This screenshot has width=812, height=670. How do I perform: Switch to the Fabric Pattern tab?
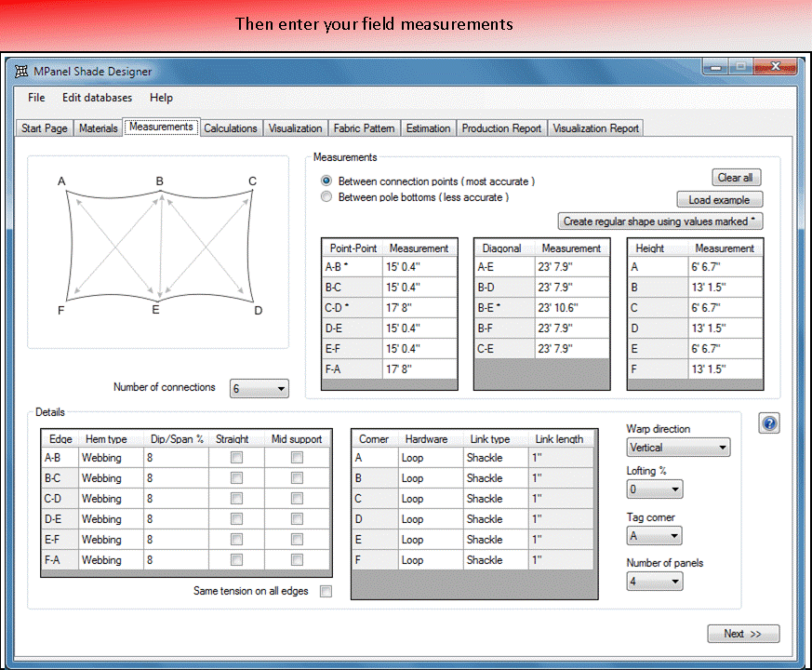[364, 128]
